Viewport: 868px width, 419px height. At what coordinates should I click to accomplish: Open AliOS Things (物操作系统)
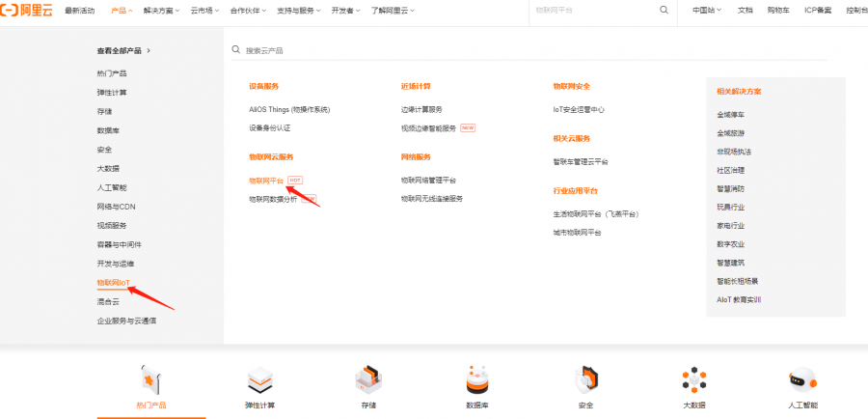(x=289, y=110)
